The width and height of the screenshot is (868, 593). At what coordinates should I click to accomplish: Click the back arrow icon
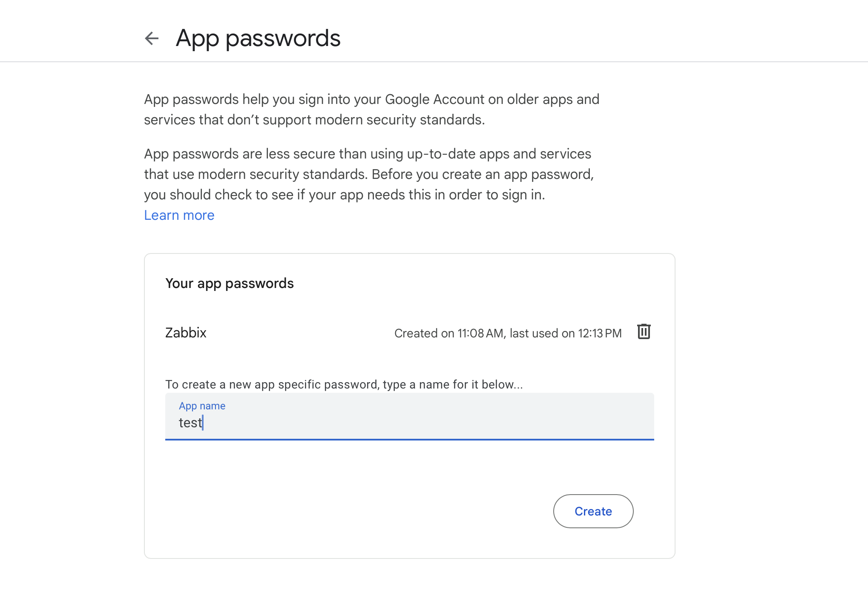152,38
